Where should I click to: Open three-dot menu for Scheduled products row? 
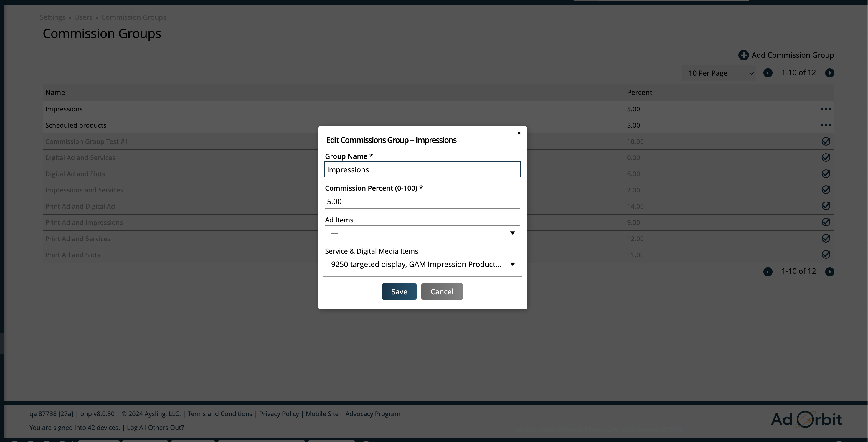click(x=826, y=125)
